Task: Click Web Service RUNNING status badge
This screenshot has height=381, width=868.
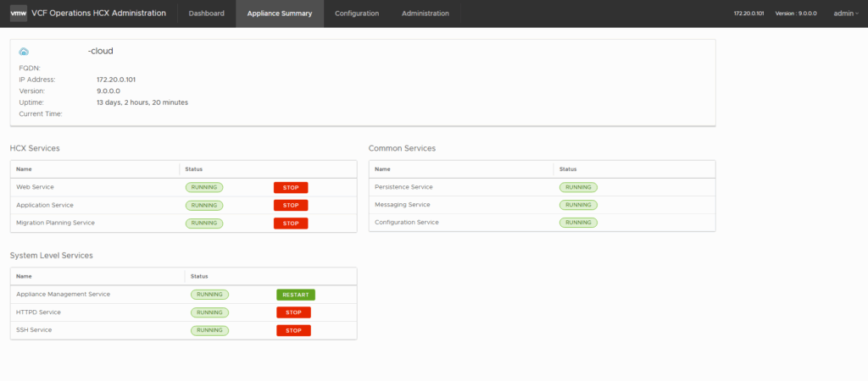Action: point(204,187)
